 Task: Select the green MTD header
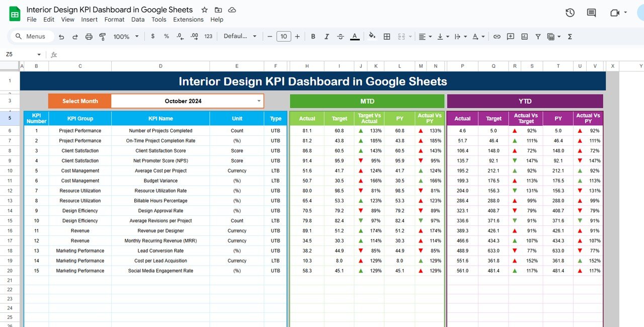[367, 101]
